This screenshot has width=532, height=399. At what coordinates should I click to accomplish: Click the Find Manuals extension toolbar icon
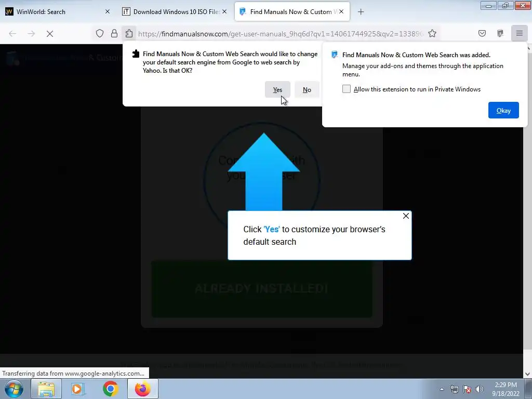pyautogui.click(x=500, y=33)
